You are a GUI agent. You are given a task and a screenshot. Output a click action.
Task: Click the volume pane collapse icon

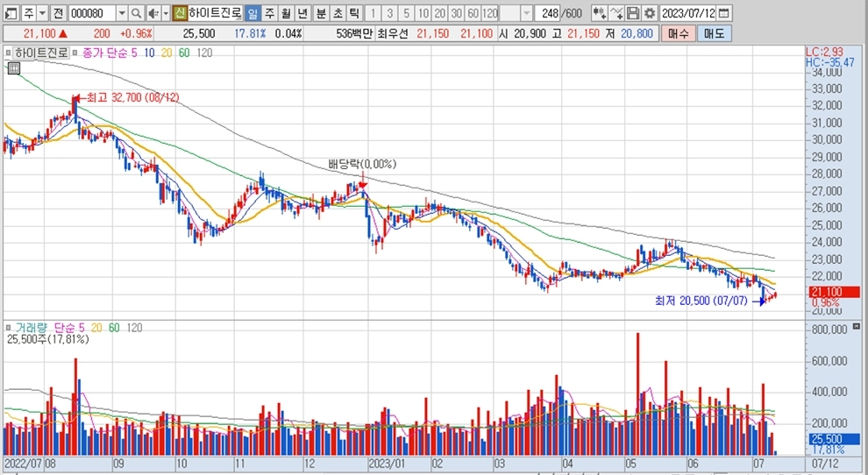857,326
